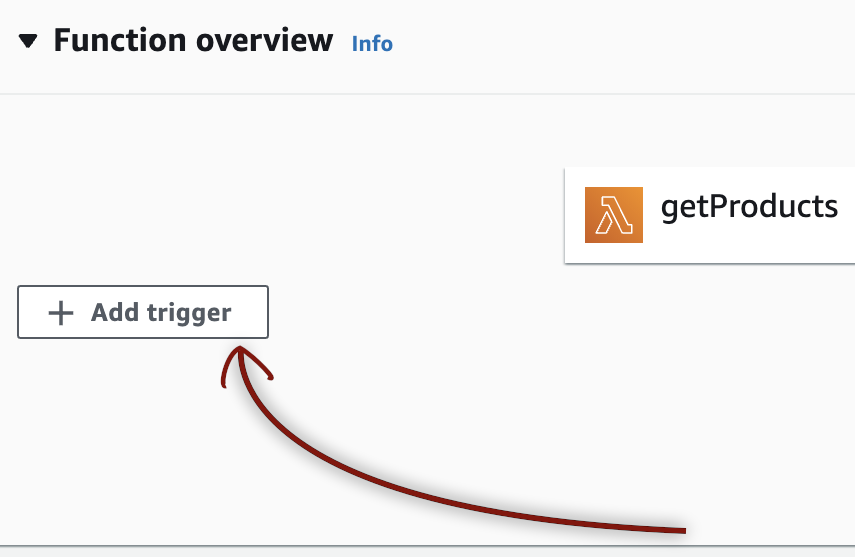Click the word trigger on the button
Screen dimensions: 855x557
click(x=189, y=314)
